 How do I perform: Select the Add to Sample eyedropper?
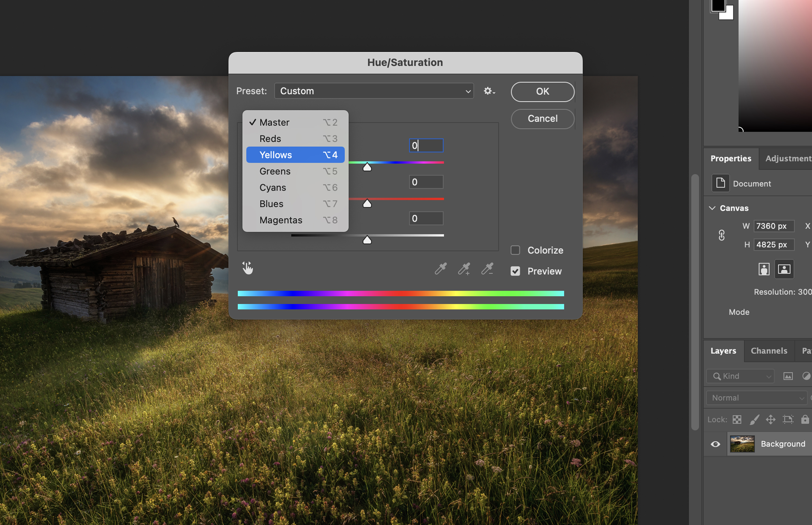pos(464,269)
